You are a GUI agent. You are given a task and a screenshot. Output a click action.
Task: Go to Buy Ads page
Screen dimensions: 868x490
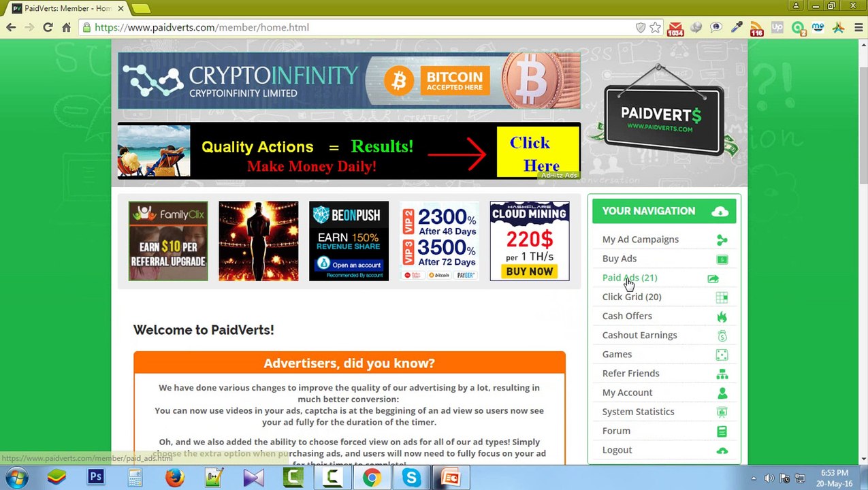point(619,259)
